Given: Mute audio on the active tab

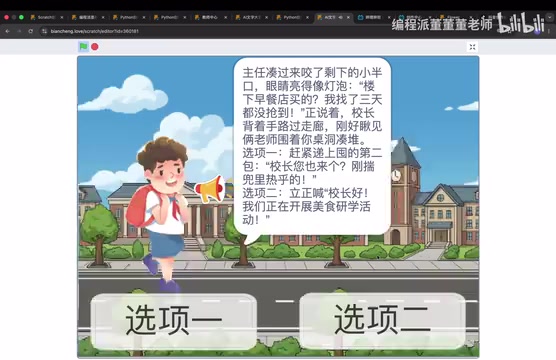Looking at the screenshot, I should (341, 17).
